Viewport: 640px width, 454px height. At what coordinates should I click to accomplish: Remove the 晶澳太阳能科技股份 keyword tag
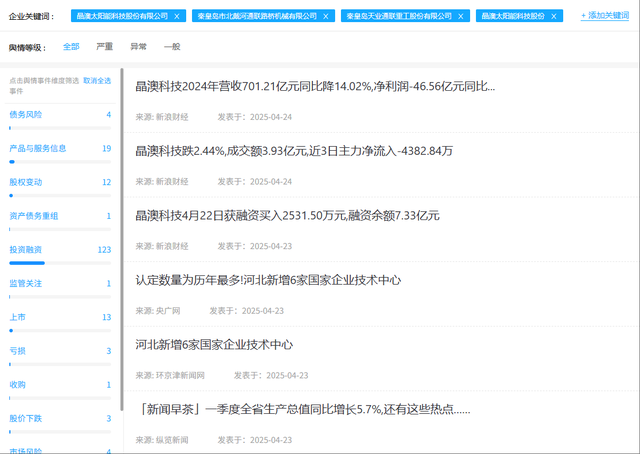point(554,16)
